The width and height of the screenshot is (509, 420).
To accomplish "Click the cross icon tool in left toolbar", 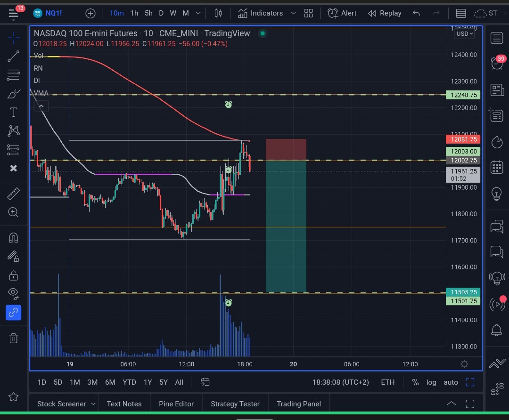I will (13, 168).
